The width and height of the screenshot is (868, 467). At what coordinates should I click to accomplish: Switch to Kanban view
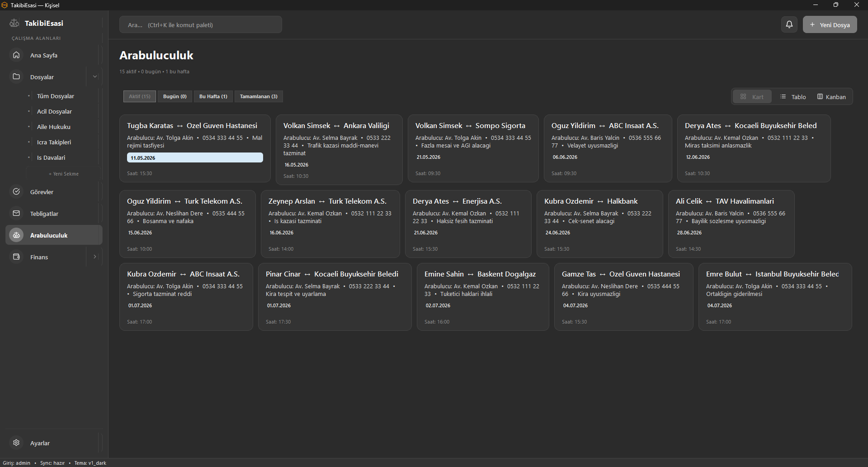(831, 97)
